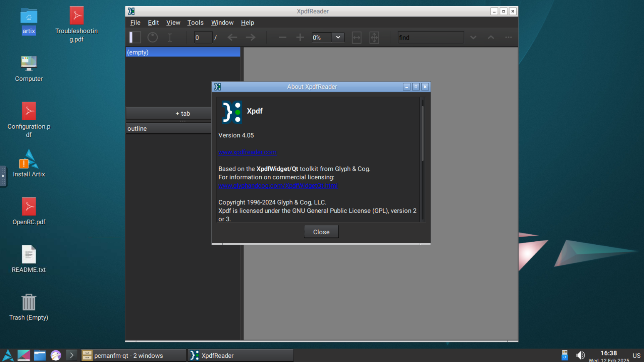Image resolution: width=644 pixels, height=362 pixels.
Task: Click the page number input field
Action: click(x=203, y=37)
